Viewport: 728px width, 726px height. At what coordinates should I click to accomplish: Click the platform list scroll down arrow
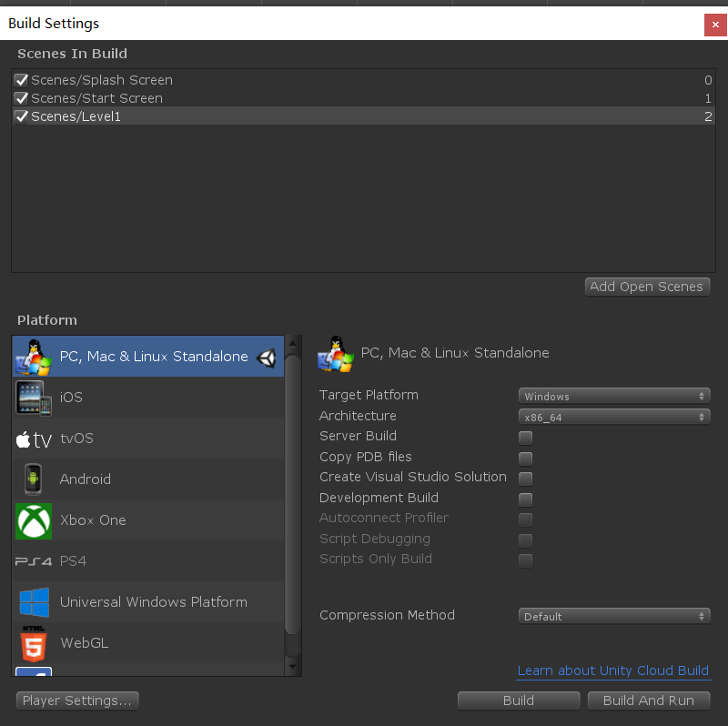pyautogui.click(x=292, y=668)
